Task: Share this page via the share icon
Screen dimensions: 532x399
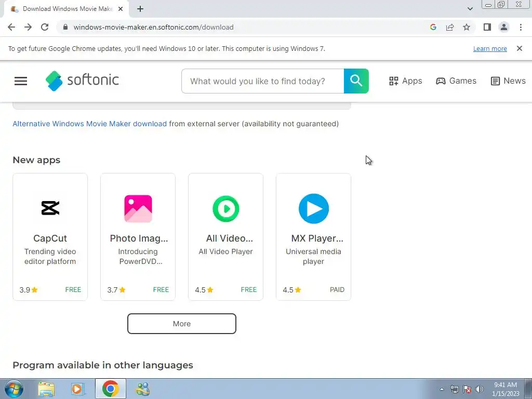Action: click(x=450, y=27)
